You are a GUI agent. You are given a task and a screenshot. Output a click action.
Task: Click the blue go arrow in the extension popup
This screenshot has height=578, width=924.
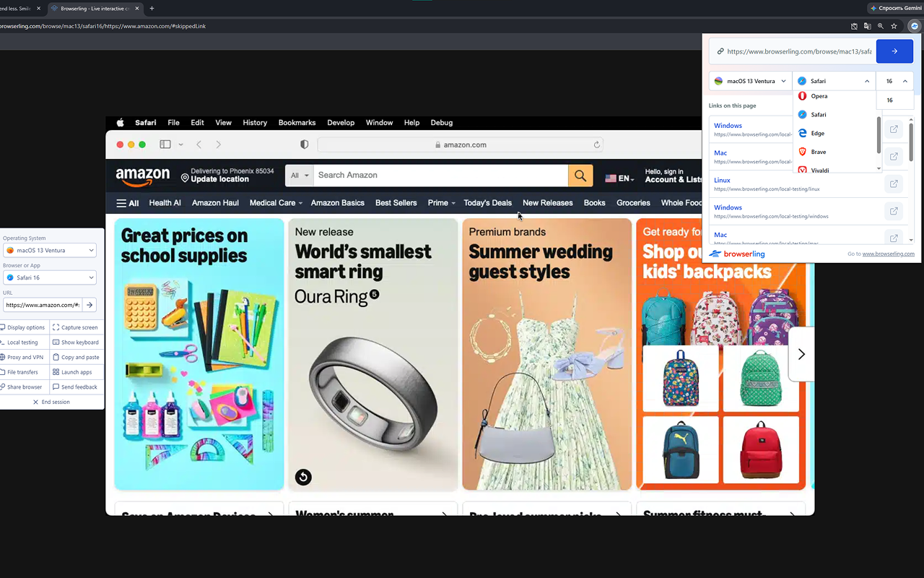(x=894, y=51)
